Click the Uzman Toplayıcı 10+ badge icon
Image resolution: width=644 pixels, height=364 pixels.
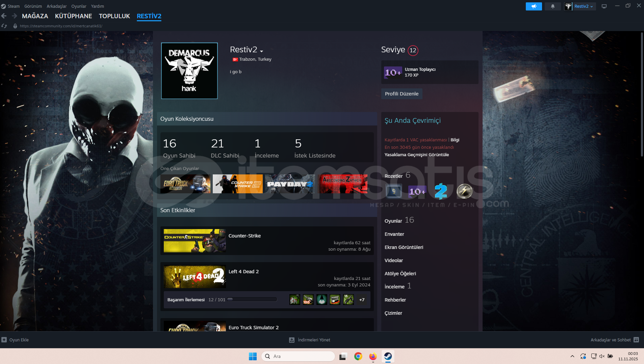(x=393, y=72)
